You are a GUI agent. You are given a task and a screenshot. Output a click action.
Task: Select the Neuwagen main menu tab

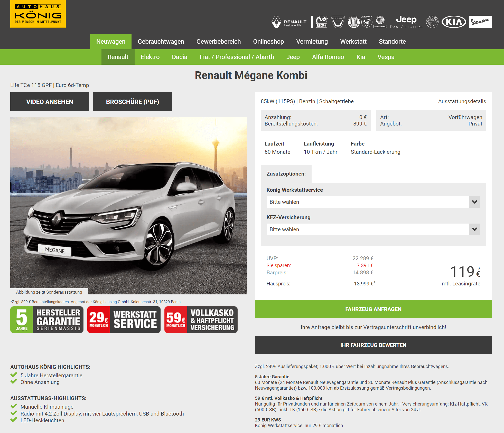(x=111, y=42)
